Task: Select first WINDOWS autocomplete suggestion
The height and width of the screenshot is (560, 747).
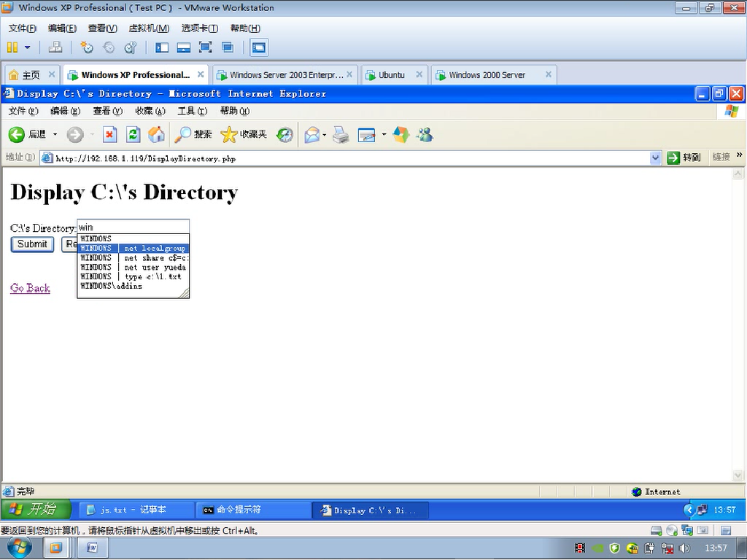Action: coord(133,238)
